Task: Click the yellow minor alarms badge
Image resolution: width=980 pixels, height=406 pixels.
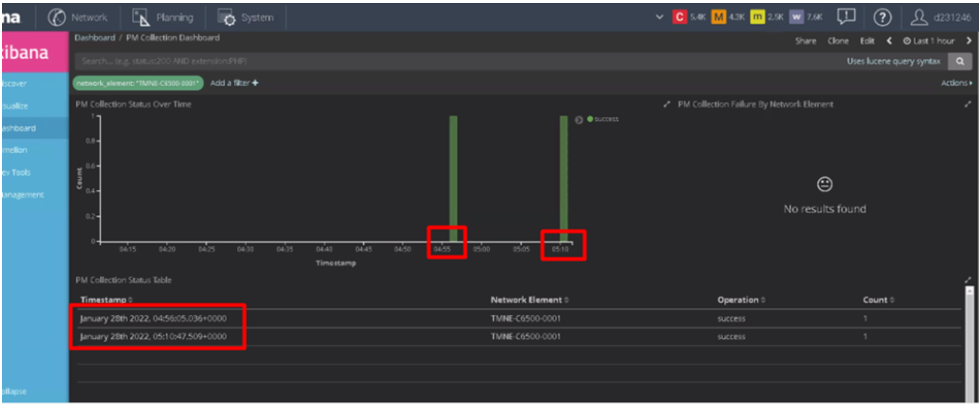Action: pos(757,17)
